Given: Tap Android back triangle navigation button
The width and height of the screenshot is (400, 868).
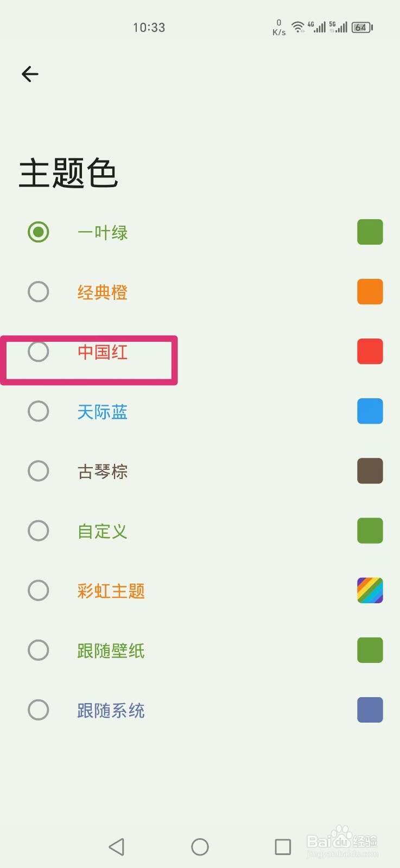Looking at the screenshot, I should point(117,847).
